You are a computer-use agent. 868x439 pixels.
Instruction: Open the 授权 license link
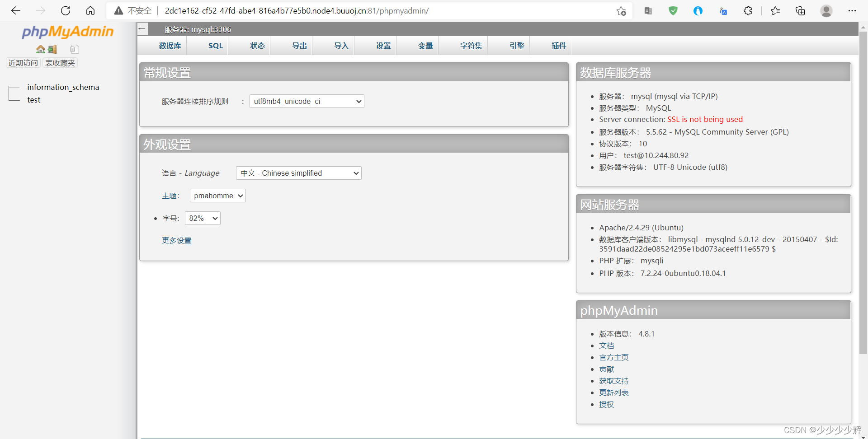pos(606,404)
